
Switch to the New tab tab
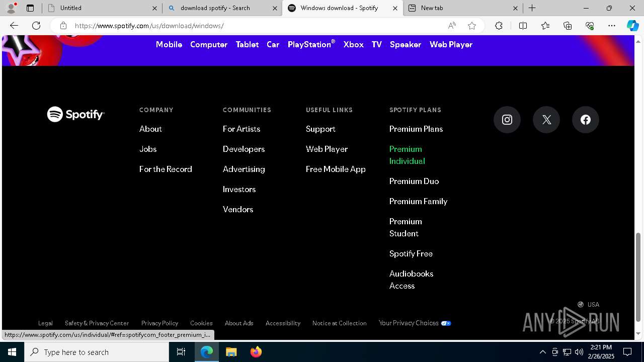(463, 8)
